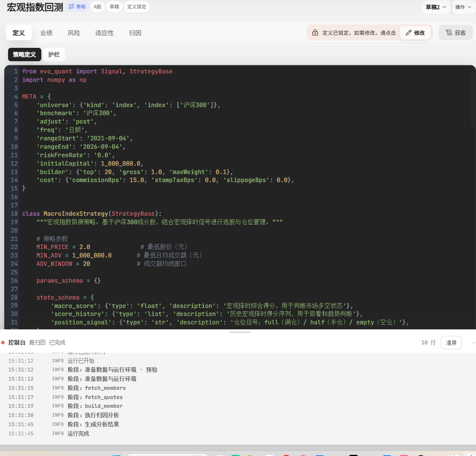
Task: Click the 策略 tag icon
Action: click(71, 7)
